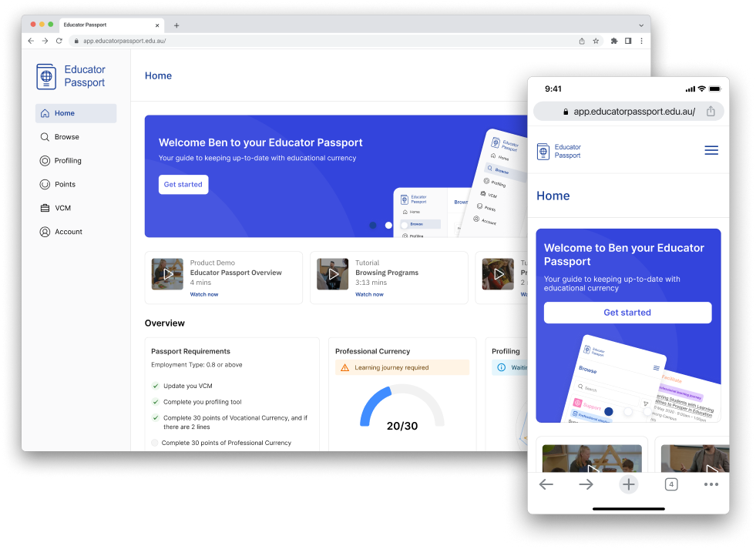Open the mobile hamburger menu
Image resolution: width=756 pixels, height=549 pixels.
711,150
